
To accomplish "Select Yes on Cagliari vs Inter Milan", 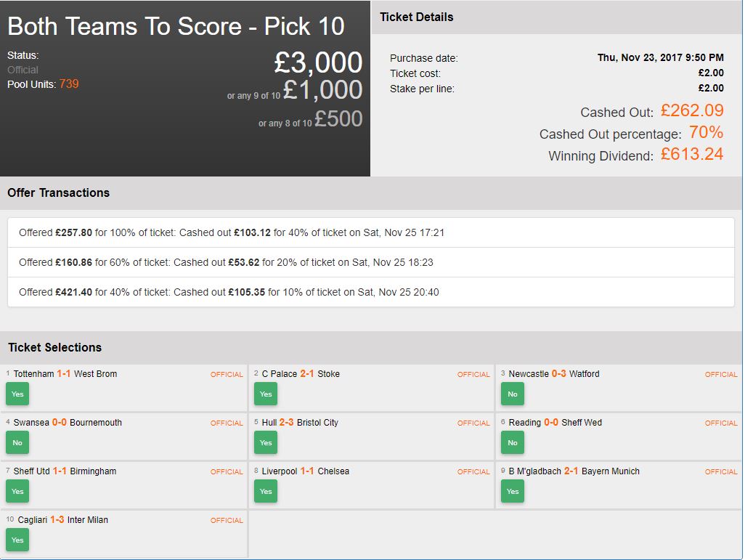I will click(x=17, y=540).
